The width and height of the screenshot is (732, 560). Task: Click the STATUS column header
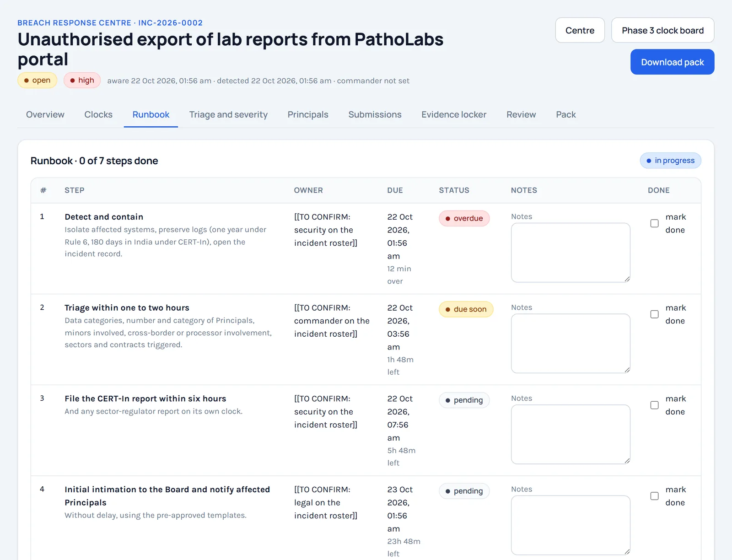(454, 190)
